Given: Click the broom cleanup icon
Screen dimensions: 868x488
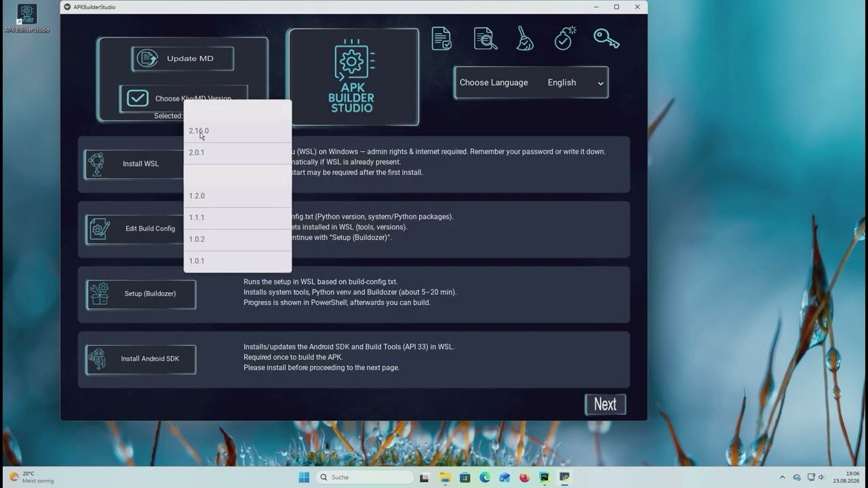Looking at the screenshot, I should click(x=525, y=39).
